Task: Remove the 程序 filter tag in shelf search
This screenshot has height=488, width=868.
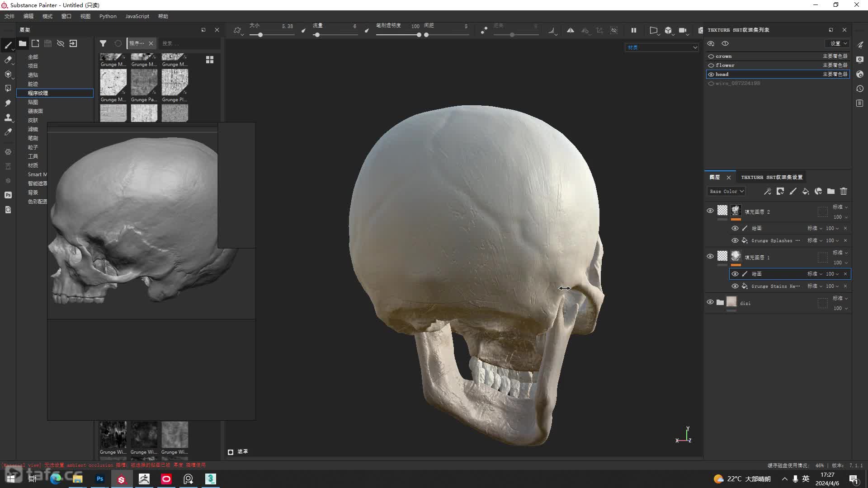Action: 151,43
